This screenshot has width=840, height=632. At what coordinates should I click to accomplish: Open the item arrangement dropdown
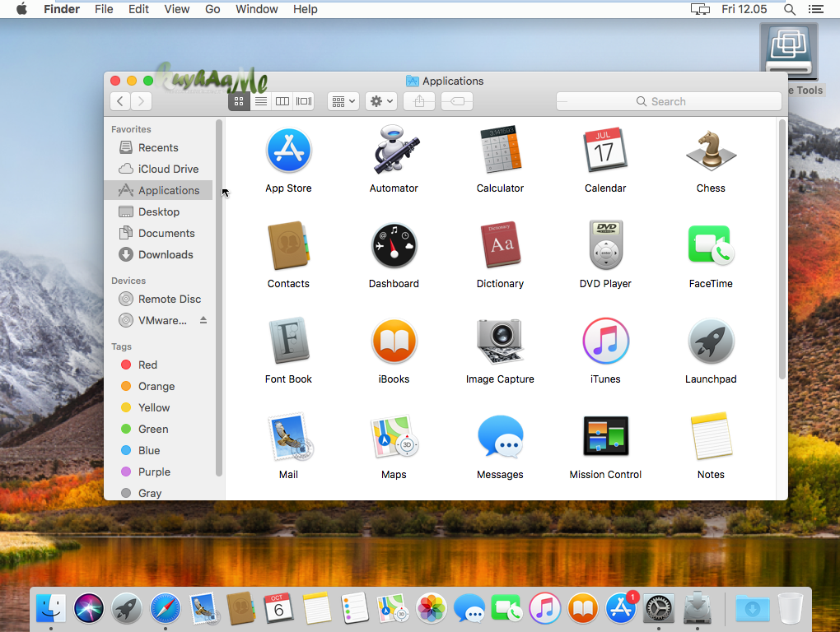[x=343, y=101]
